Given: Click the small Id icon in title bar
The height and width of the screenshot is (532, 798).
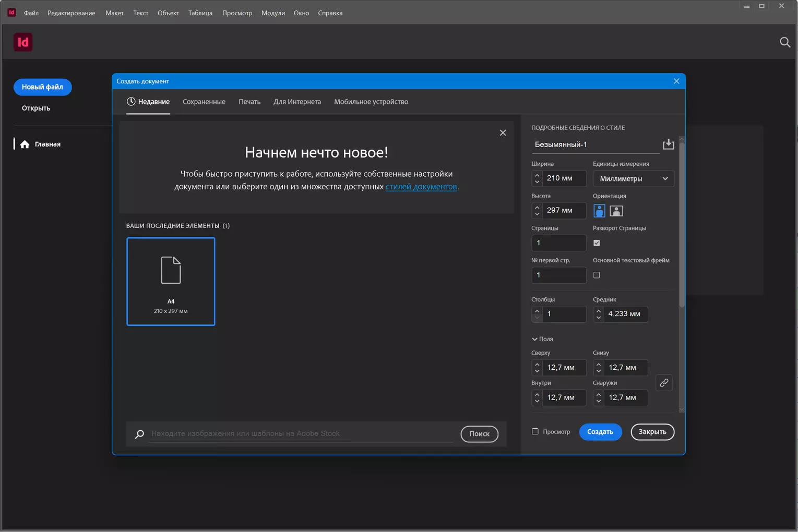Looking at the screenshot, I should click(11, 13).
